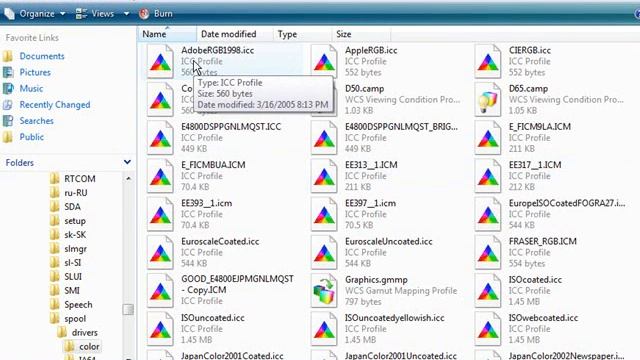Open Searches favorite link
Viewport: 640px width, 360px height.
click(x=36, y=121)
